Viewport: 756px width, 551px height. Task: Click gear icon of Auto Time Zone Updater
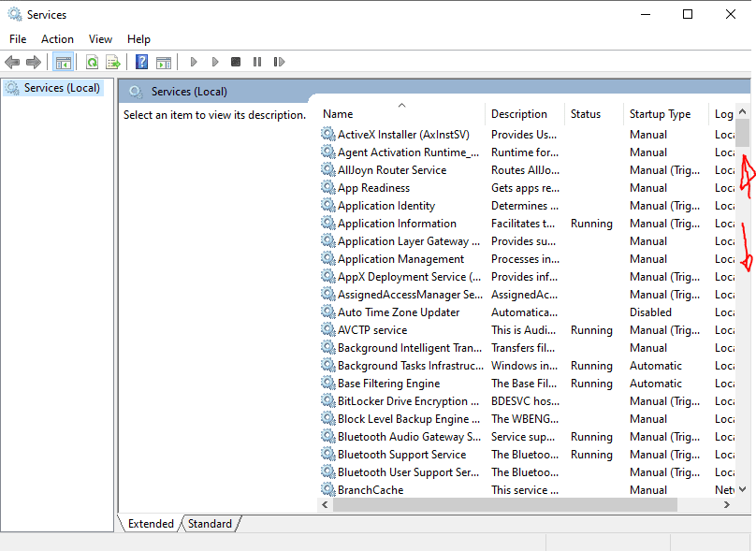click(x=328, y=312)
